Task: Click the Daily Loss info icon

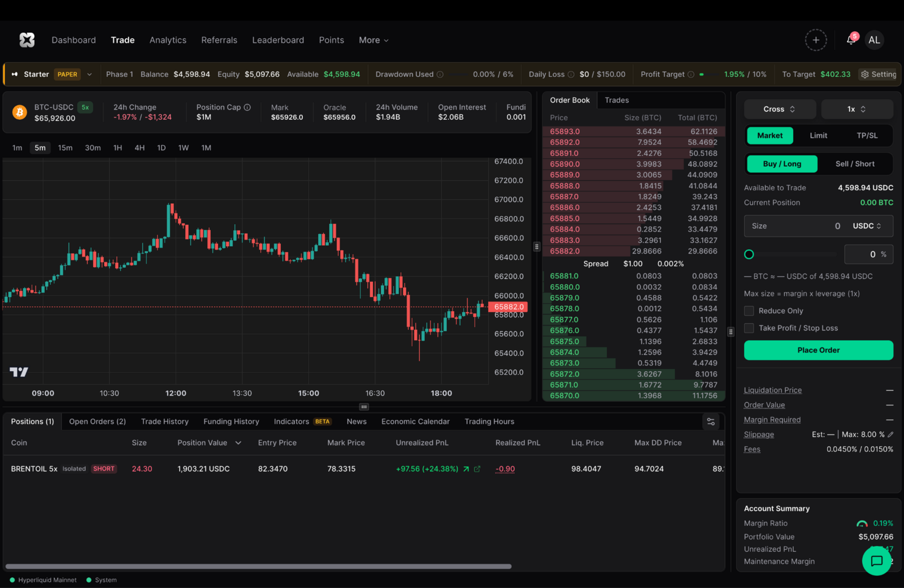Action: click(571, 75)
